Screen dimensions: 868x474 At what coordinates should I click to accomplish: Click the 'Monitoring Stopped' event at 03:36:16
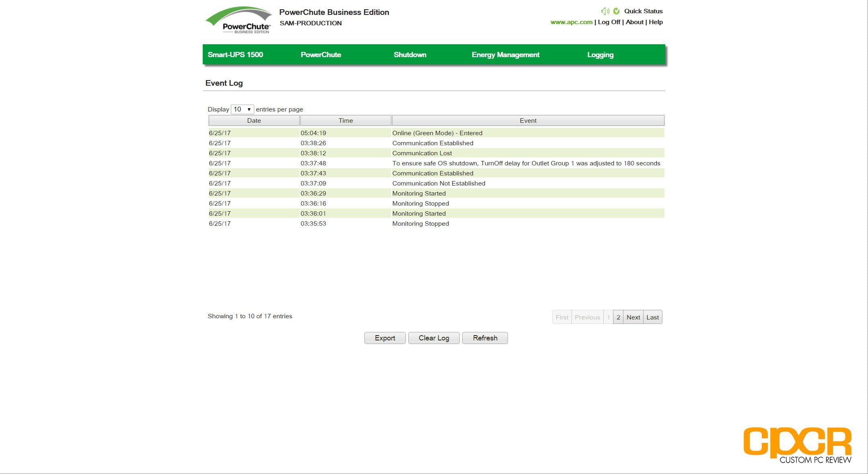click(x=420, y=204)
